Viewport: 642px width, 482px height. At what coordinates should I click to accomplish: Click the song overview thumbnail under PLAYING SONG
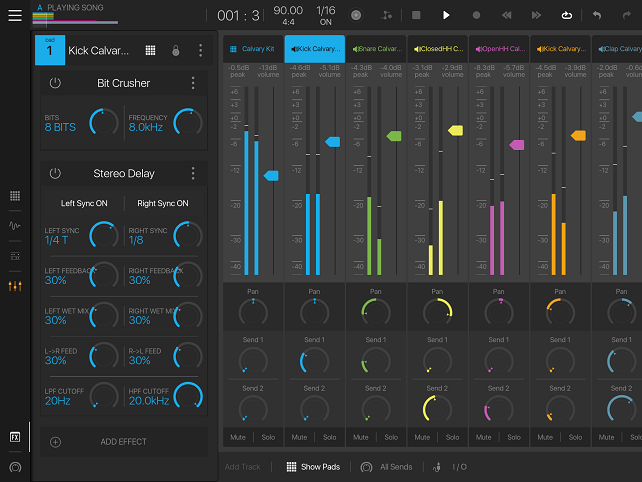tap(75, 18)
